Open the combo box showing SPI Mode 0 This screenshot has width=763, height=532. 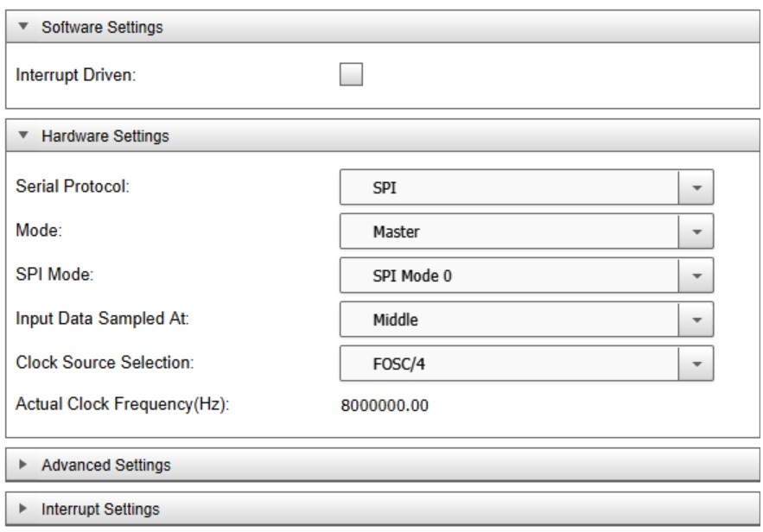pos(510,277)
